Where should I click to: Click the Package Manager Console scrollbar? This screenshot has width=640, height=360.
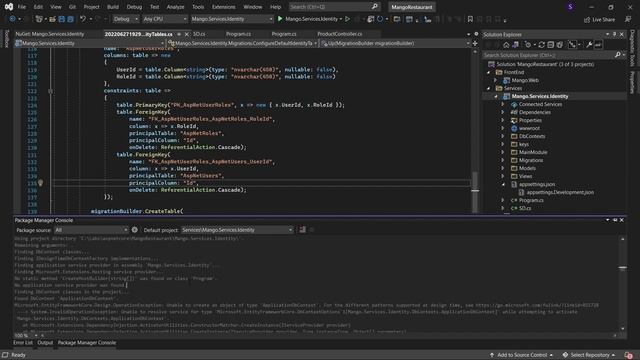coord(623,268)
